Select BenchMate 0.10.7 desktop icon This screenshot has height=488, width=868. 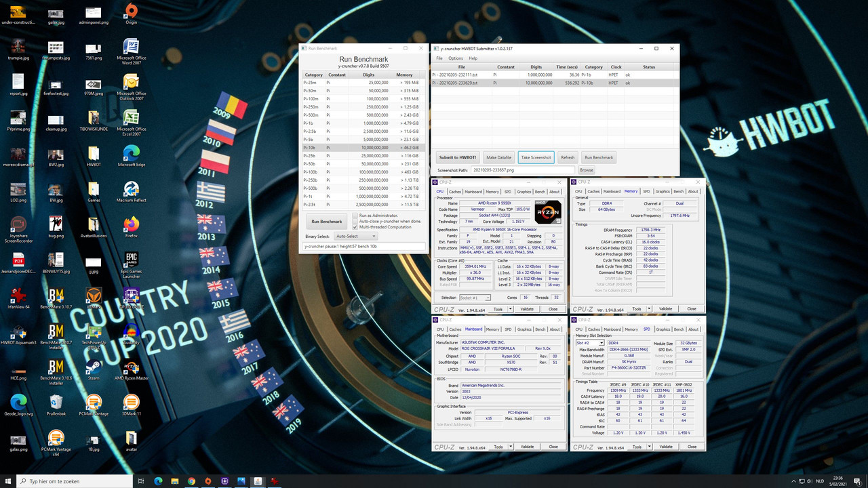(56, 298)
